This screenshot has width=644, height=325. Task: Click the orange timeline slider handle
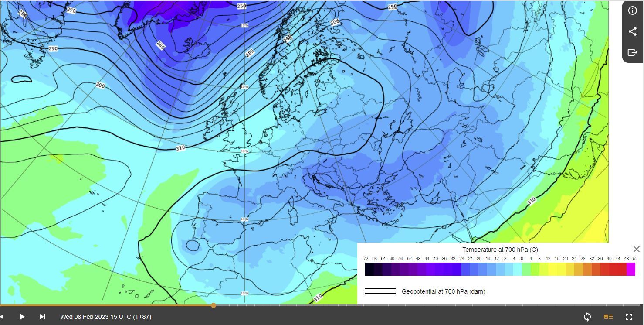(214, 305)
